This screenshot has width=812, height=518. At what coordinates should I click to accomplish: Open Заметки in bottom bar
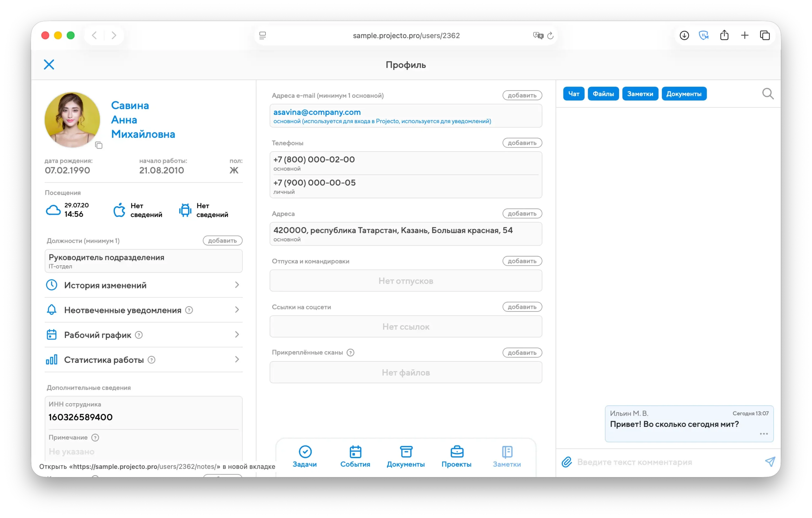pos(507,456)
